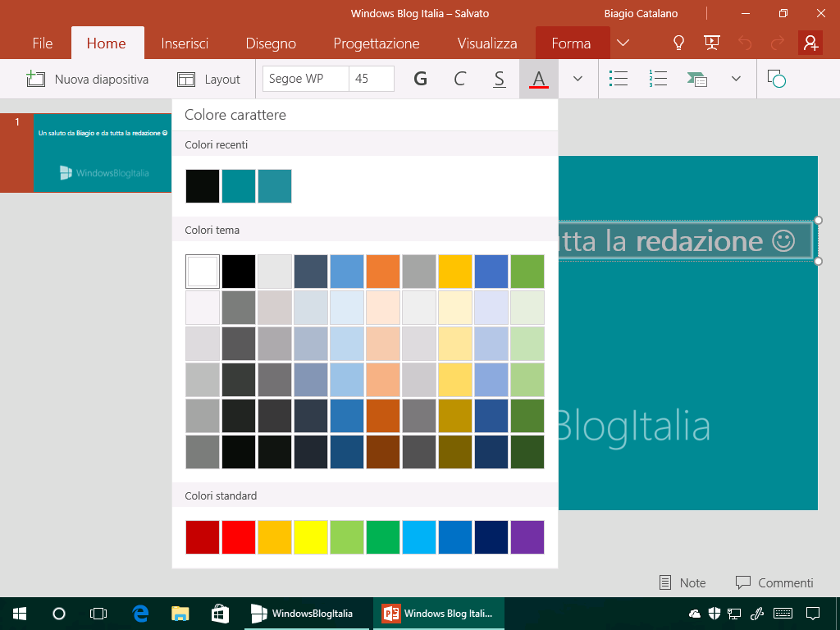Viewport: 840px width, 630px height.
Task: Switch to the Home tab
Action: click(x=107, y=43)
